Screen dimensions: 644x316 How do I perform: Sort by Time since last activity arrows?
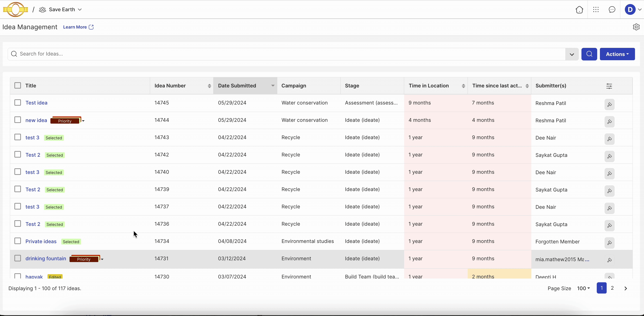[x=527, y=86]
